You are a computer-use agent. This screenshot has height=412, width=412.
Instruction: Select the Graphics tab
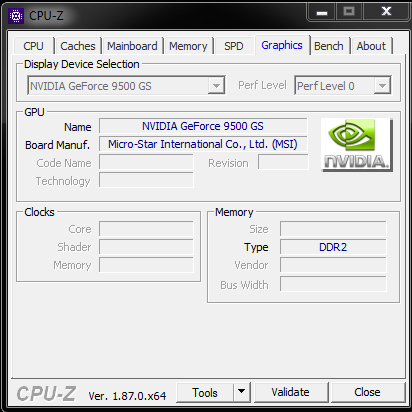pyautogui.click(x=282, y=45)
